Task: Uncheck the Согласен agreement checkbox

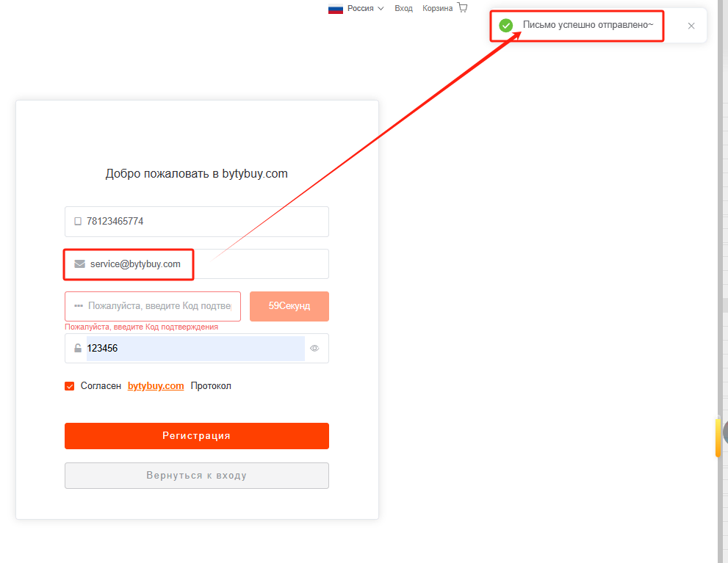Action: tap(70, 386)
